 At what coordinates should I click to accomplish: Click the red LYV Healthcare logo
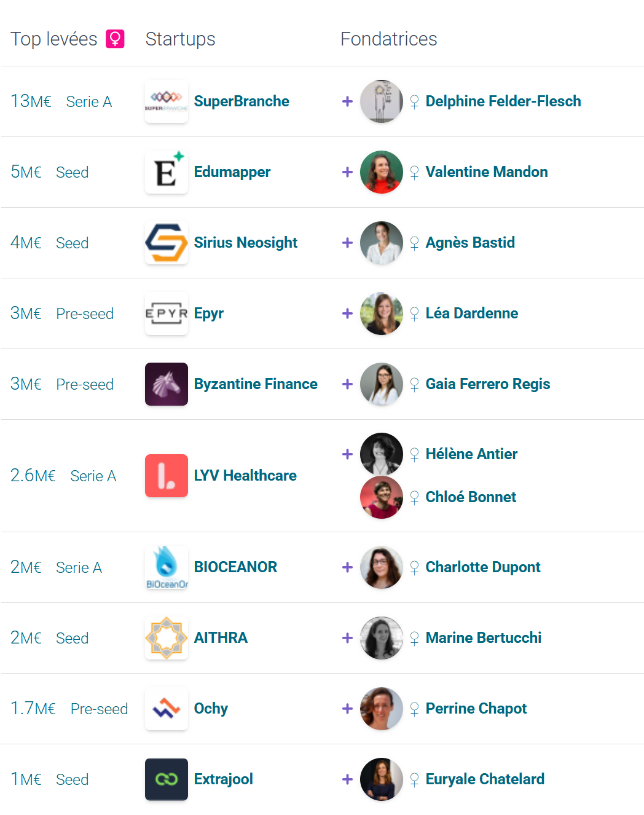pyautogui.click(x=167, y=476)
